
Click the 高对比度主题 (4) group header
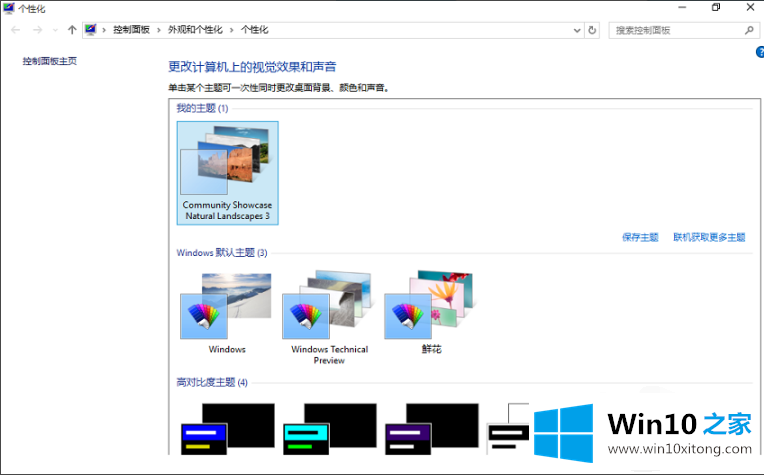click(x=212, y=382)
